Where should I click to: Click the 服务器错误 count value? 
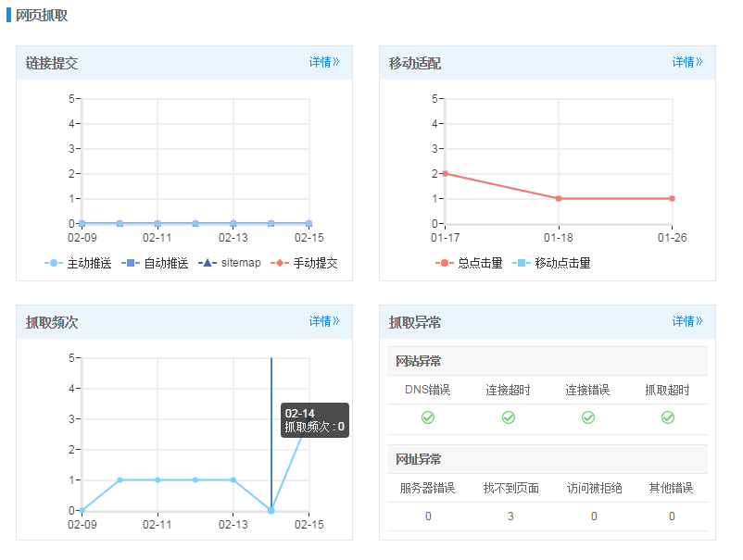pyautogui.click(x=428, y=516)
